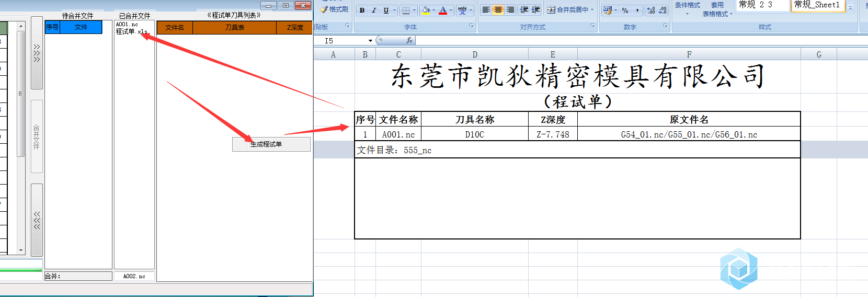Open the underline style dropdown arrow

point(395,10)
